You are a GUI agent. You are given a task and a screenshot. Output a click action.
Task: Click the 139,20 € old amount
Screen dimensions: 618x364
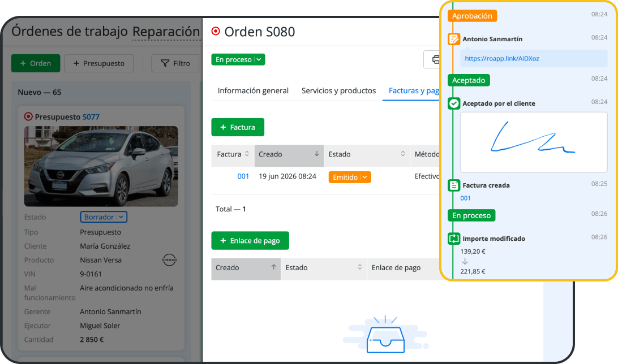click(473, 252)
